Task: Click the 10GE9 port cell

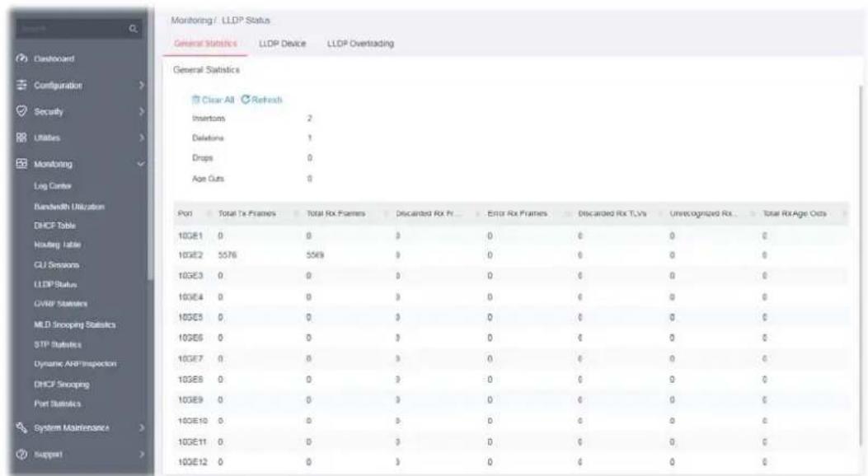Action: tap(190, 399)
